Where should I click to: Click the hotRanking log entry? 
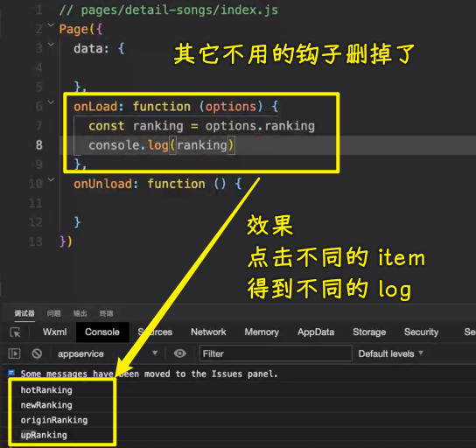tap(46, 390)
